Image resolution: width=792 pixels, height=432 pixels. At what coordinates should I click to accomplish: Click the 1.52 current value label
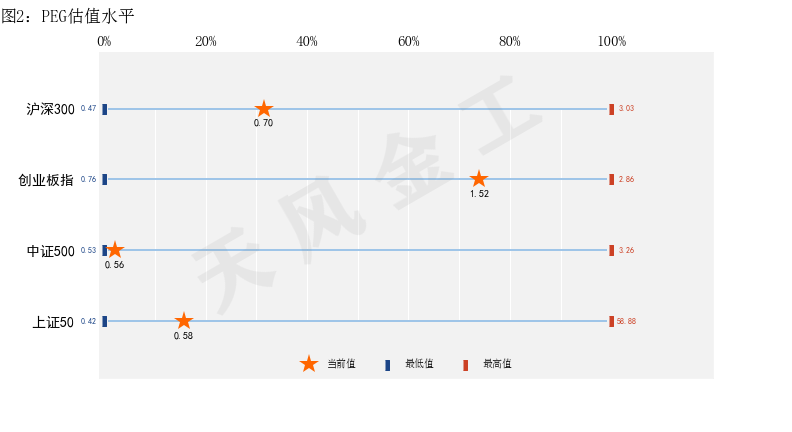click(479, 194)
